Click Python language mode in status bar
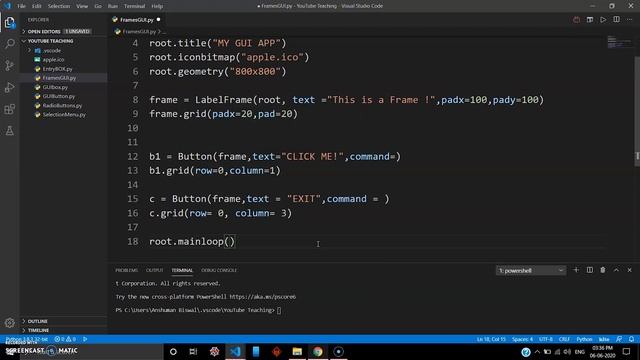 pos(584,339)
